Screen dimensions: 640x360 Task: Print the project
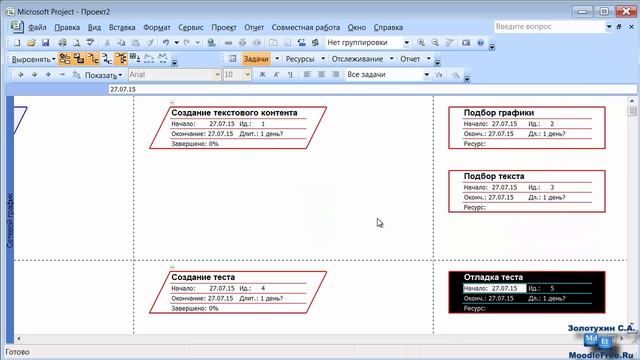coord(62,42)
